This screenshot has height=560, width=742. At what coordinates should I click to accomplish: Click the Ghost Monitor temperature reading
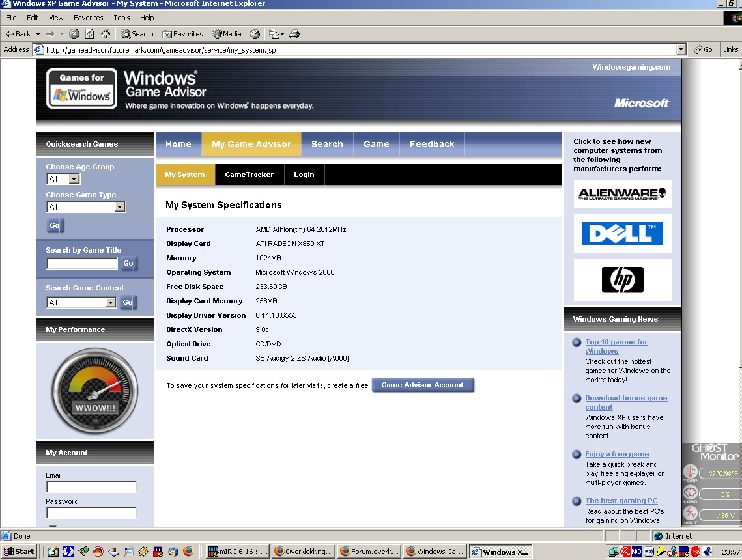(x=721, y=473)
